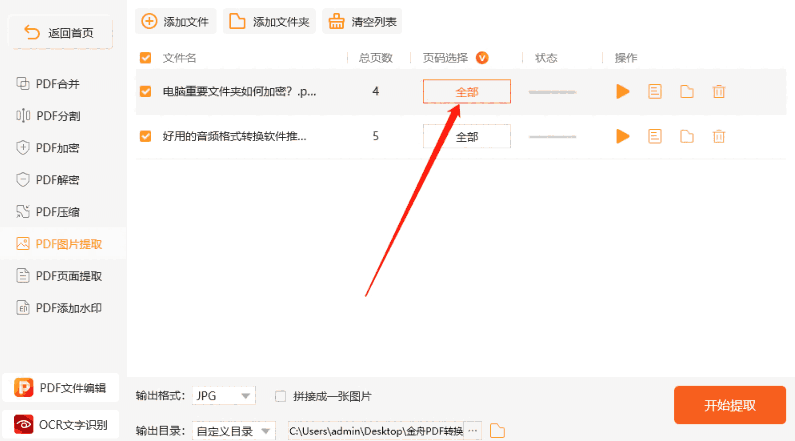The height and width of the screenshot is (441, 795).
Task: Uncheck the 好用的音频格式转换软件推 file checkbox
Action: pyautogui.click(x=146, y=136)
